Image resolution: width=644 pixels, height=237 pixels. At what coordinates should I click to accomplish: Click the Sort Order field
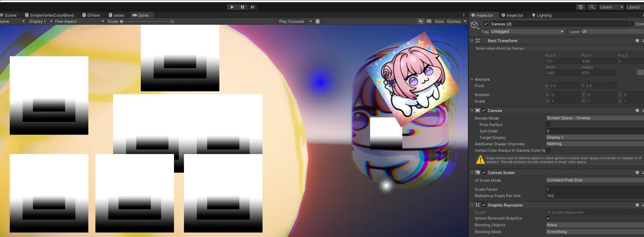tap(595, 131)
